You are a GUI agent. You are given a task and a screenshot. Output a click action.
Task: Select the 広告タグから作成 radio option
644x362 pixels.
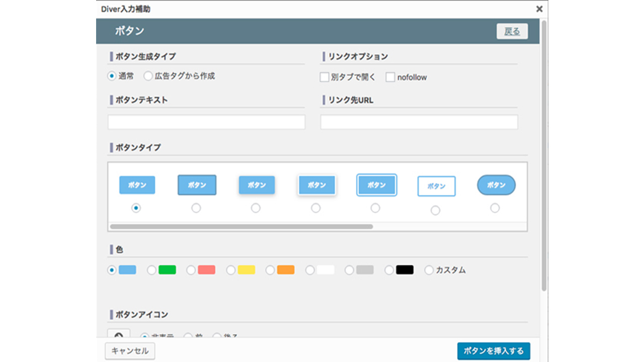coord(148,76)
